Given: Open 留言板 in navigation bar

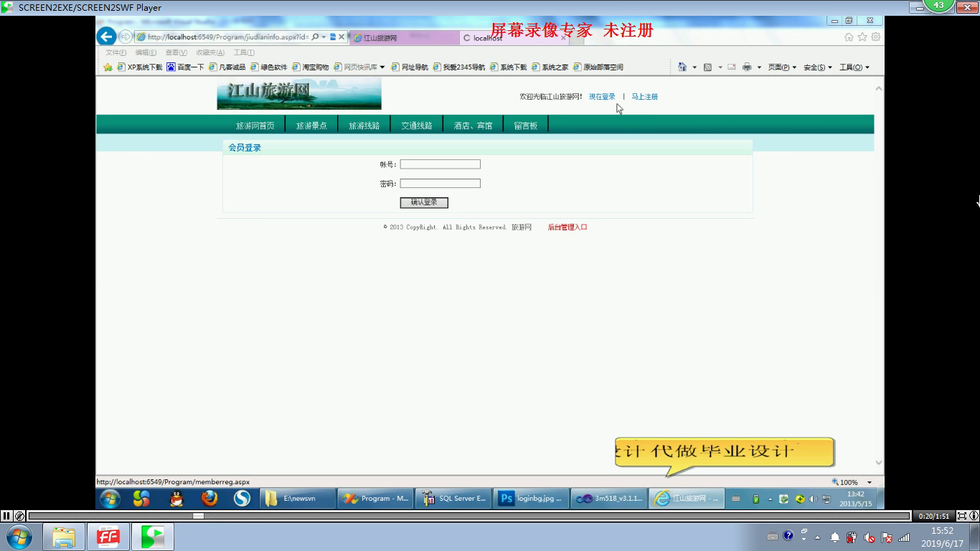Looking at the screenshot, I should [x=525, y=126].
